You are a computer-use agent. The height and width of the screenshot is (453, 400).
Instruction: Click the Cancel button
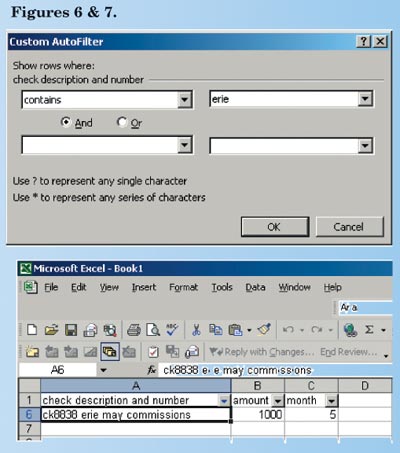coord(350,227)
